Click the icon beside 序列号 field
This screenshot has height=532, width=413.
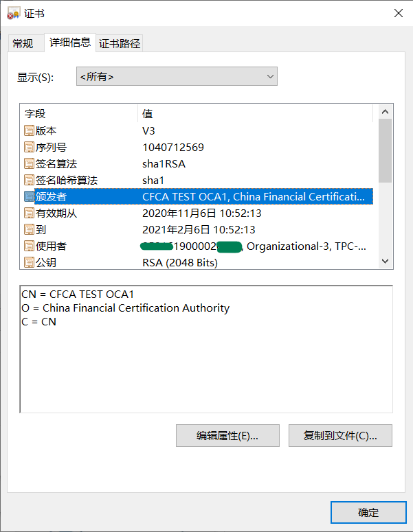pos(30,148)
